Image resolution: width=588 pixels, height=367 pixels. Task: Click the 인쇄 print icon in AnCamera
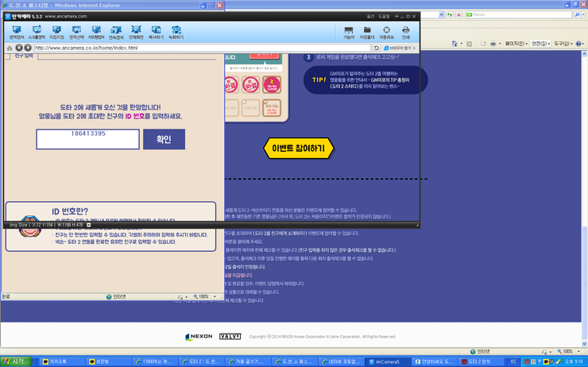coord(405,33)
